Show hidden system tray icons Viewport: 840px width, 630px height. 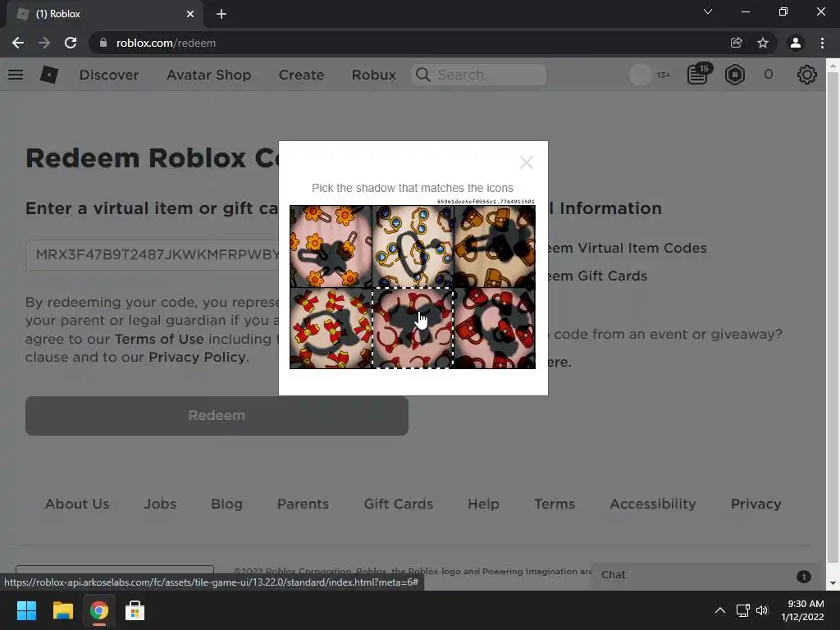tap(720, 610)
